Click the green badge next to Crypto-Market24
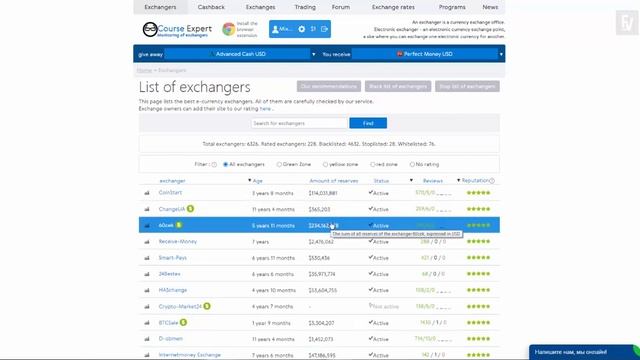Viewport: 640px width, 360px height. (x=207, y=306)
